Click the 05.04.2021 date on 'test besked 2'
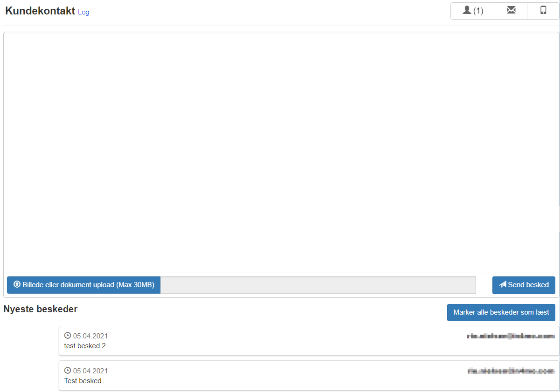This screenshot has width=560, height=392. click(x=90, y=336)
